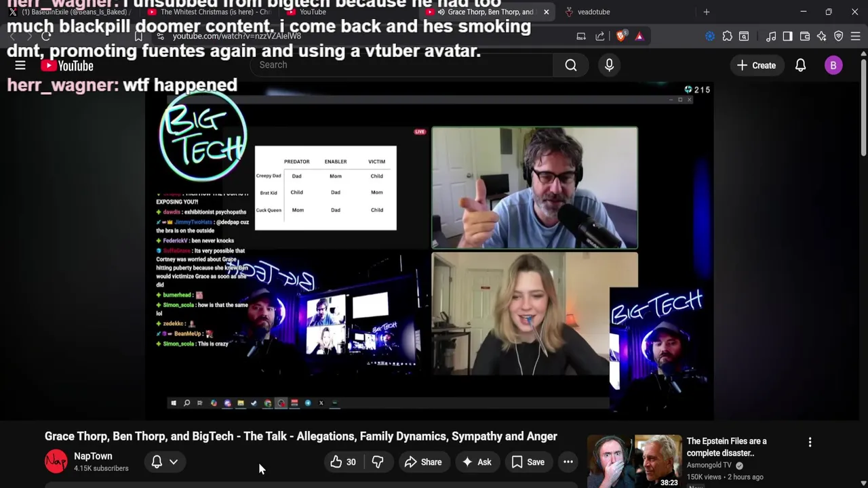Open the NapTown channel name link
Image resolution: width=868 pixels, height=488 pixels.
93,456
